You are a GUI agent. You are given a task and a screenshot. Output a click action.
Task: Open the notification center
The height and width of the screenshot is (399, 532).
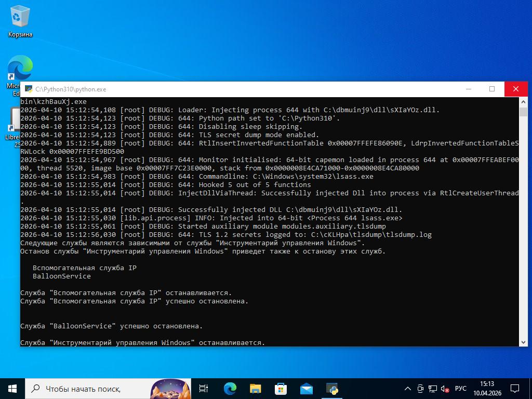515,389
